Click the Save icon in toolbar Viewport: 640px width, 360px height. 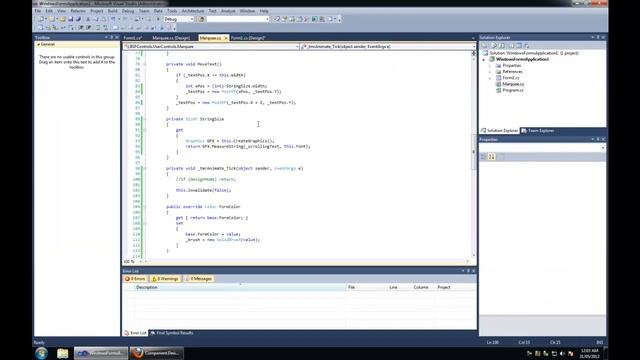[70, 19]
